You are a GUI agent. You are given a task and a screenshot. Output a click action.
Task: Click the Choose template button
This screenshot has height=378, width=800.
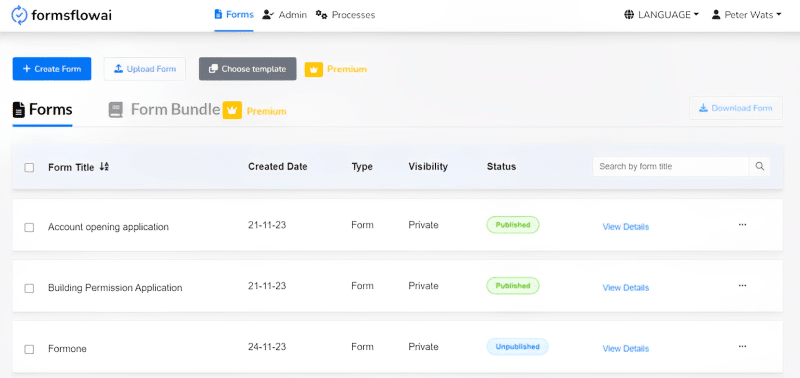coord(247,69)
